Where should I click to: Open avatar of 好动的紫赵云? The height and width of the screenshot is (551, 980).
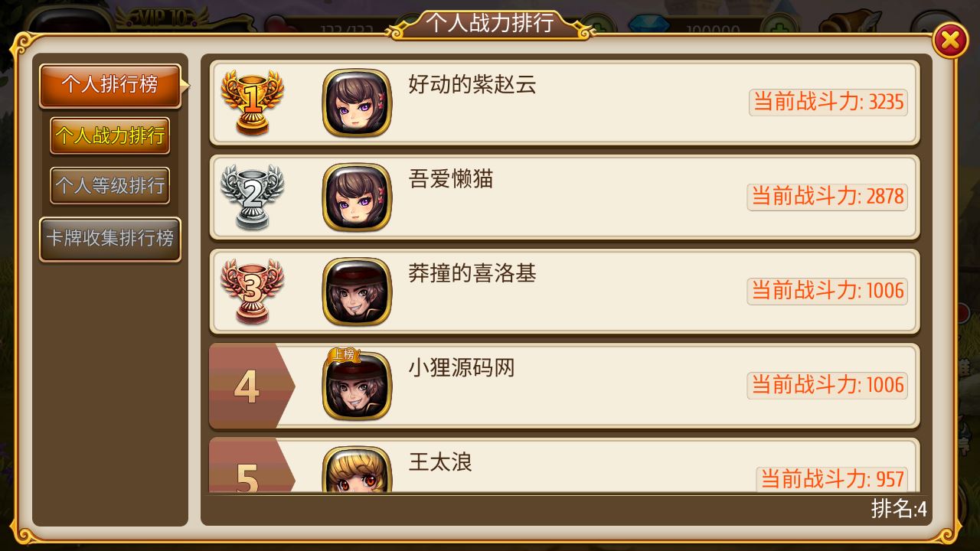(357, 103)
